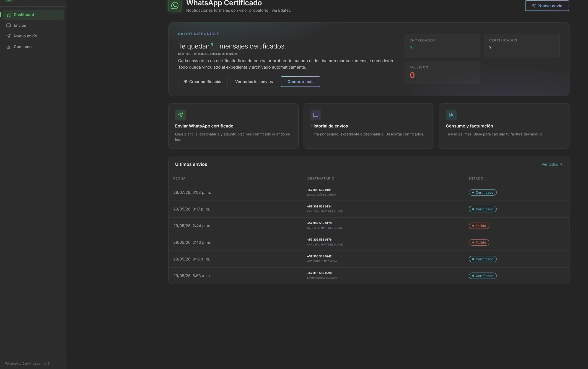Click phone number +57 301 555 0134

[319, 207]
